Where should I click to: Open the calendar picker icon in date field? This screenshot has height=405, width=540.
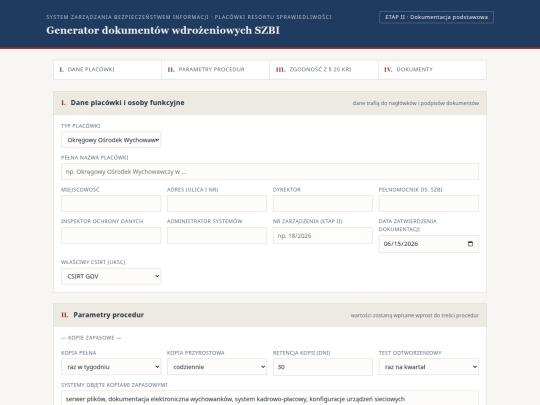[470, 244]
